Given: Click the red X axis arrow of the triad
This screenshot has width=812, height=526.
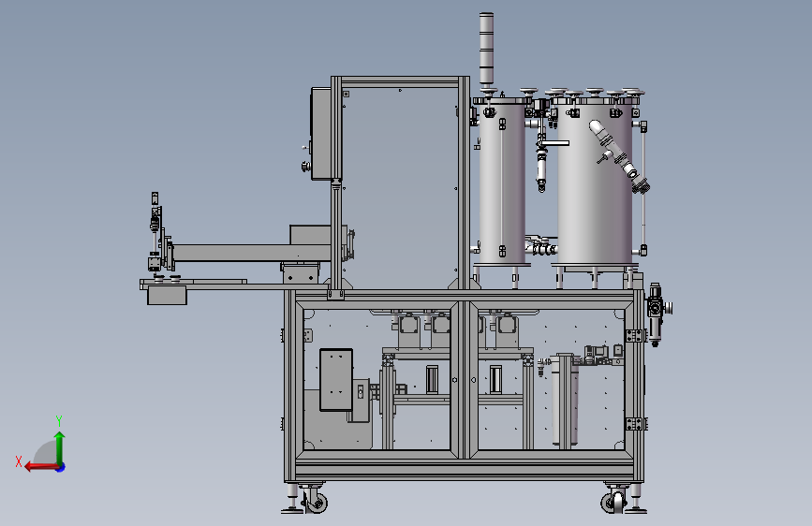Looking at the screenshot, I should tap(40, 467).
